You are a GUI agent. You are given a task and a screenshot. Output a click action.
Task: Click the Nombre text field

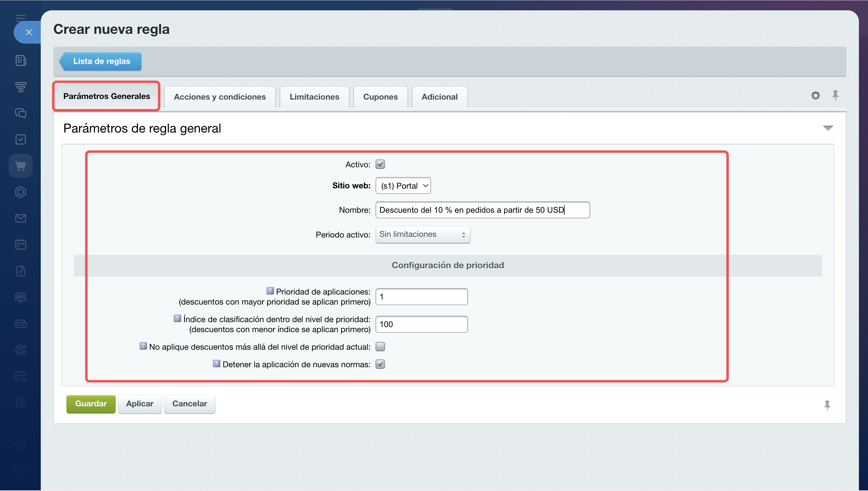[x=482, y=210]
